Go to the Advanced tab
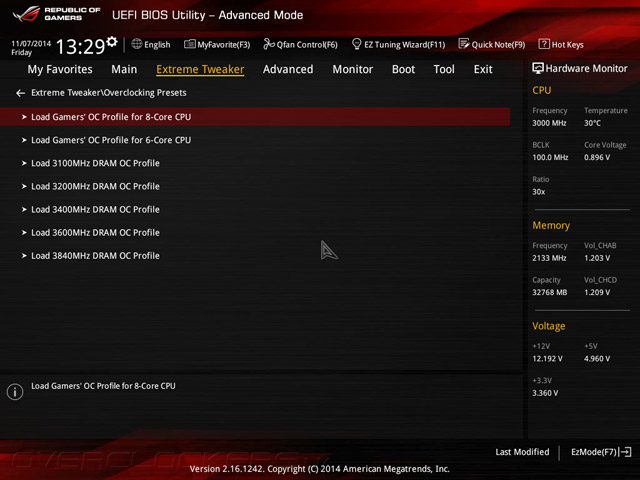 point(288,69)
